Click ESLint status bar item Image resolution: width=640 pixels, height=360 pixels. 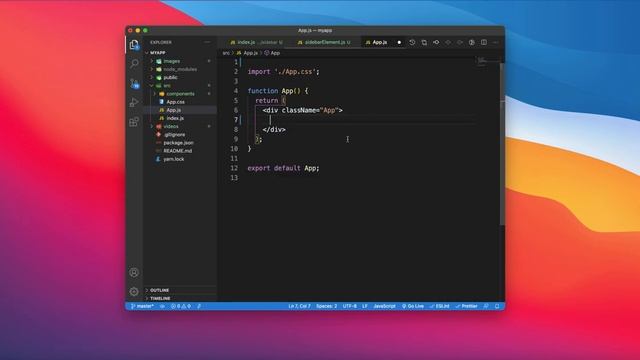tap(440, 306)
